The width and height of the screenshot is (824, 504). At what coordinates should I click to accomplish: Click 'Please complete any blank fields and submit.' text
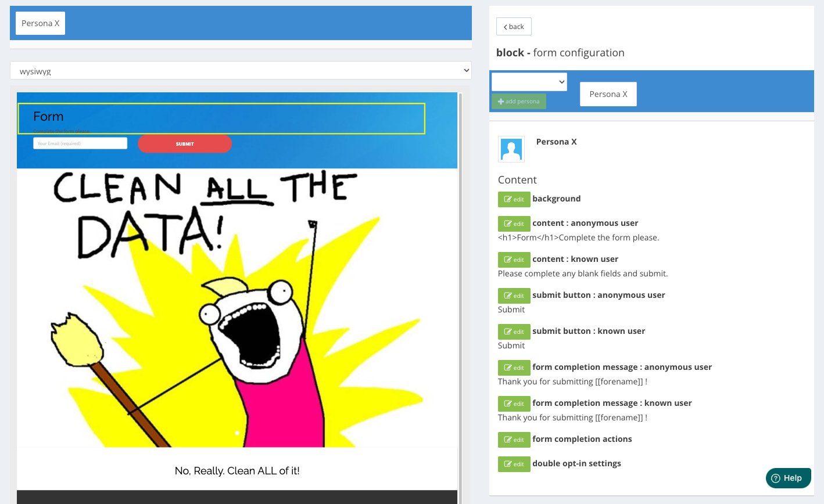click(583, 273)
